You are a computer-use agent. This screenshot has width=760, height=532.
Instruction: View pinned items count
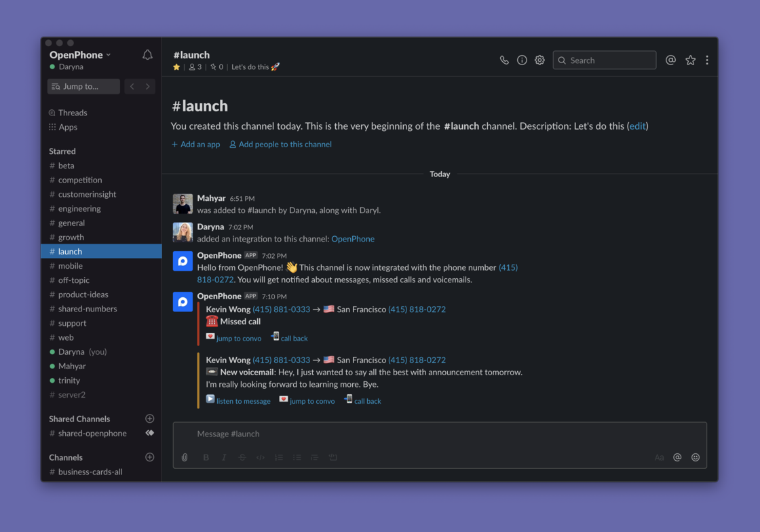click(216, 67)
